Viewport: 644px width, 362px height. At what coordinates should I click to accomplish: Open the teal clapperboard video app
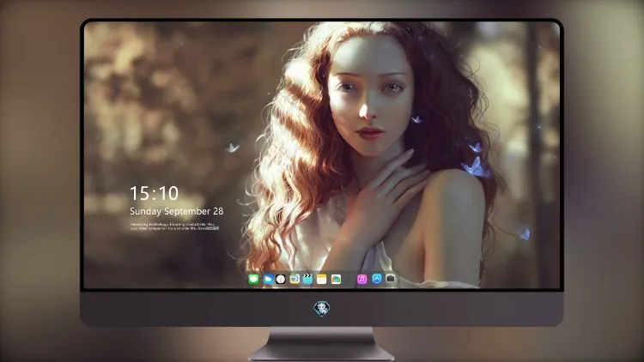[x=307, y=279]
